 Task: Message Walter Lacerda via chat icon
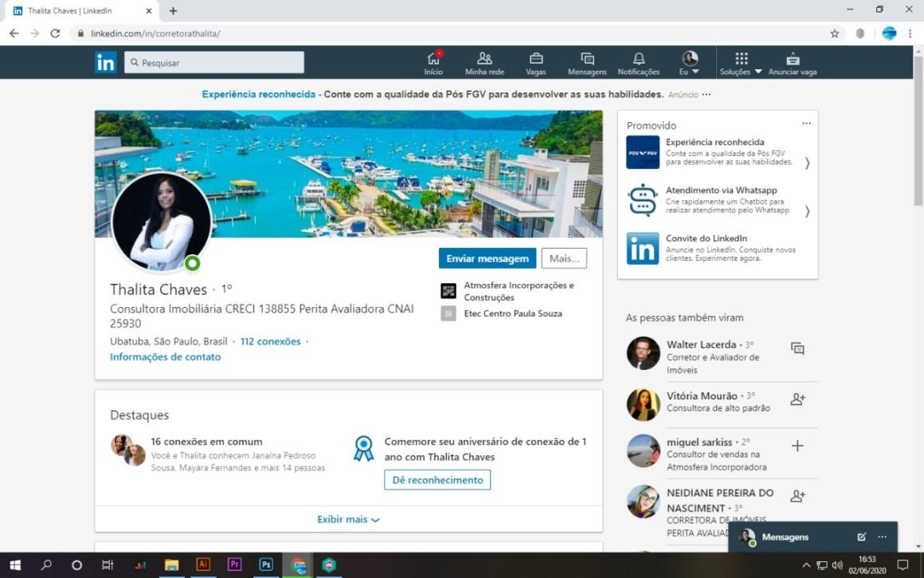point(797,348)
